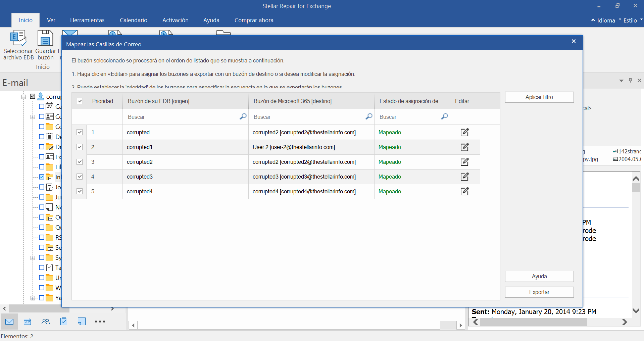
Task: Pin the right preview panel
Action: [x=630, y=81]
